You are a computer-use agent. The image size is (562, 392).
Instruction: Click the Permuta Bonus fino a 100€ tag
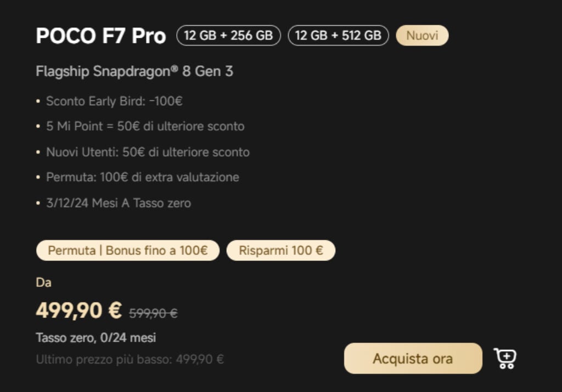pyautogui.click(x=127, y=250)
